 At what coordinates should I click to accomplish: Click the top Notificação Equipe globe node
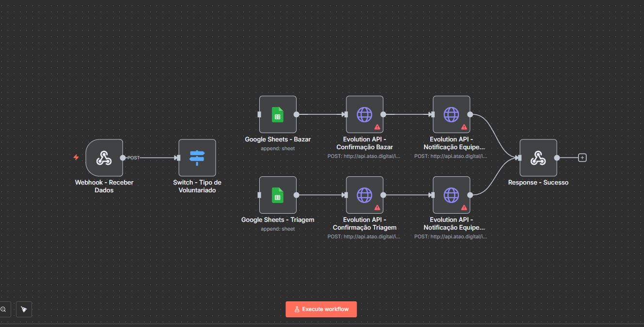tap(451, 114)
